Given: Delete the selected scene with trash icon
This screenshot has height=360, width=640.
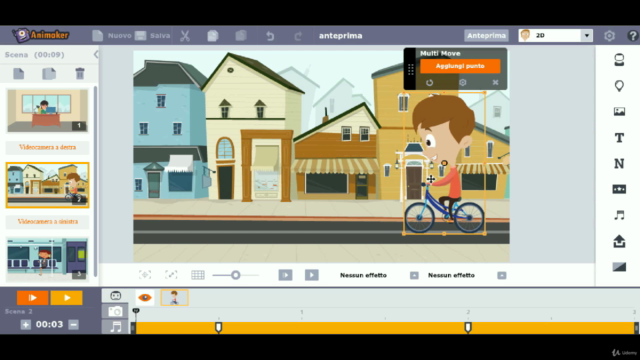Looking at the screenshot, I should 80,74.
